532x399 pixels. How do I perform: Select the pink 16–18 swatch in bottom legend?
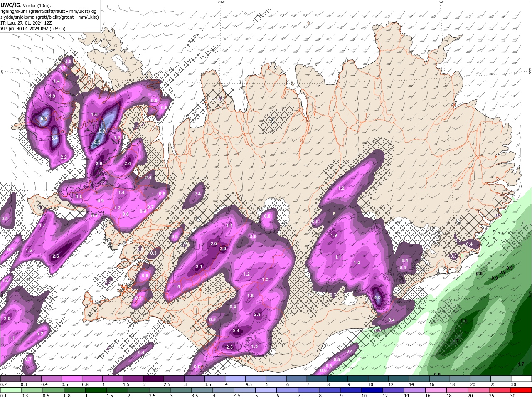(436, 390)
